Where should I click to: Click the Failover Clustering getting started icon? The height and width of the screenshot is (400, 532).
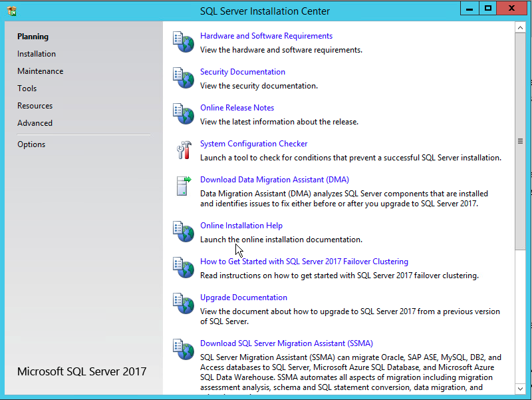183,268
